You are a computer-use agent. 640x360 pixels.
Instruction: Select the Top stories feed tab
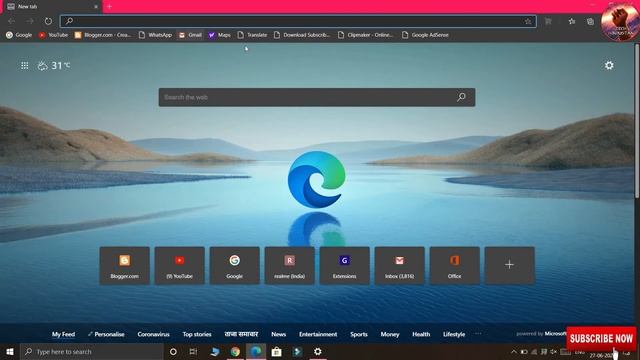click(x=197, y=334)
